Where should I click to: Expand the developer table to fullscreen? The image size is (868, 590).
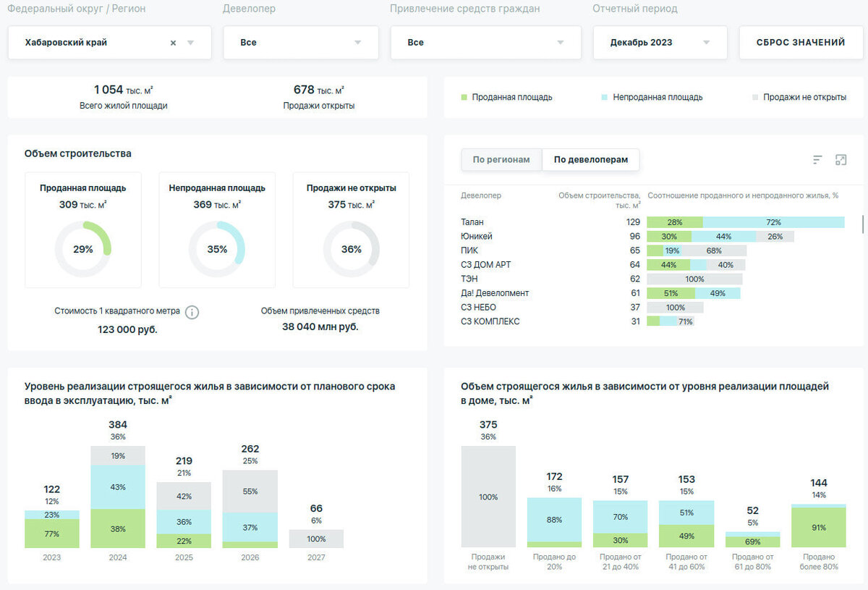(x=841, y=160)
